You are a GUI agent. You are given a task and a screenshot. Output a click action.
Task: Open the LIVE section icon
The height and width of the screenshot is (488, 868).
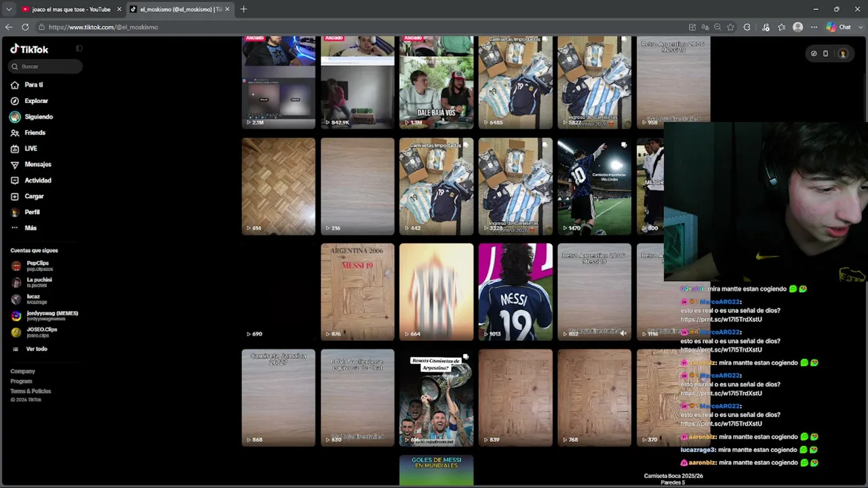coord(15,148)
